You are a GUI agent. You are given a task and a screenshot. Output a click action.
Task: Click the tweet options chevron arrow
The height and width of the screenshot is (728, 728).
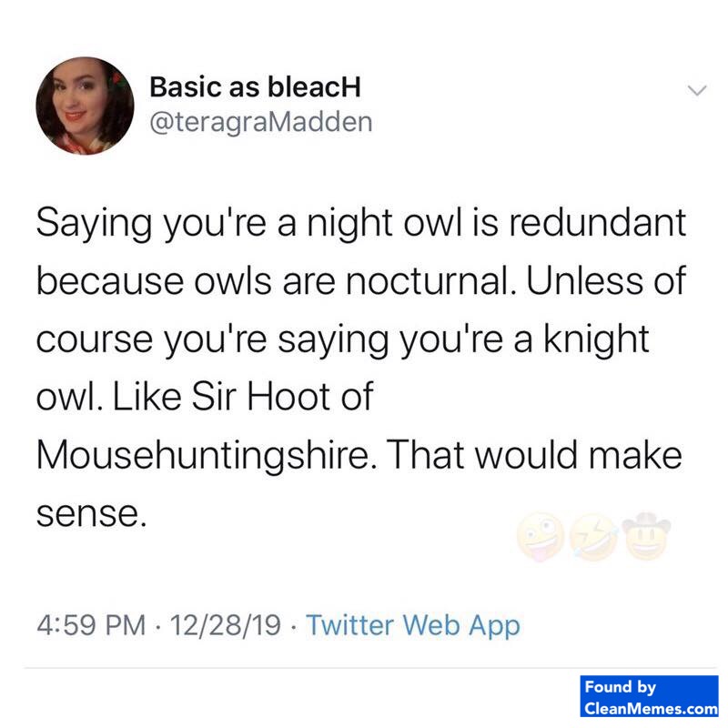pos(696,91)
